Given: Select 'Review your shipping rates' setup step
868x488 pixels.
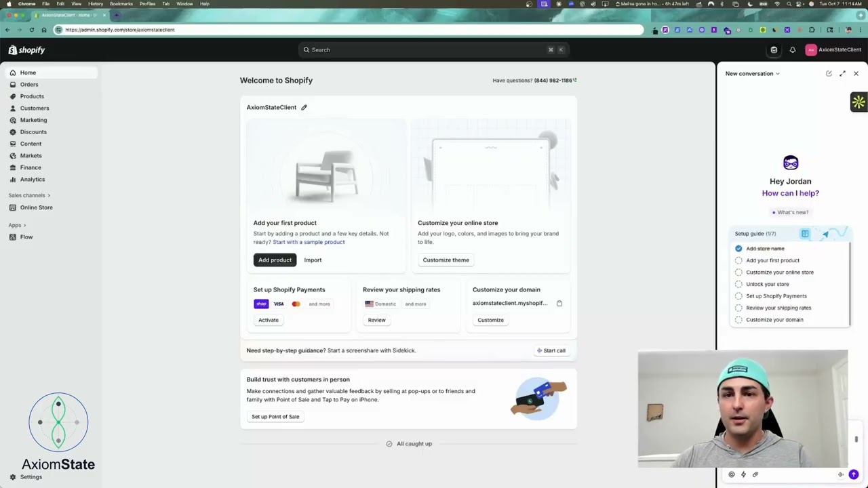Looking at the screenshot, I should tap(778, 308).
